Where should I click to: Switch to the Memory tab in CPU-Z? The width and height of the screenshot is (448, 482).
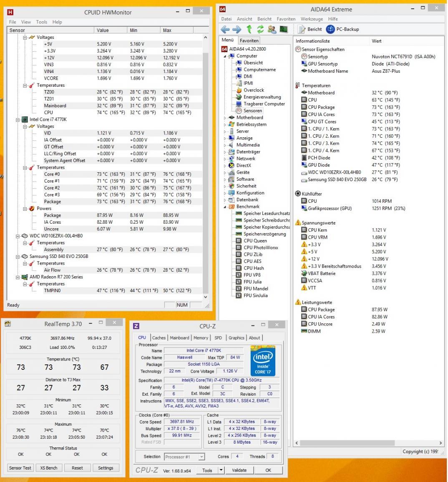pyautogui.click(x=201, y=338)
